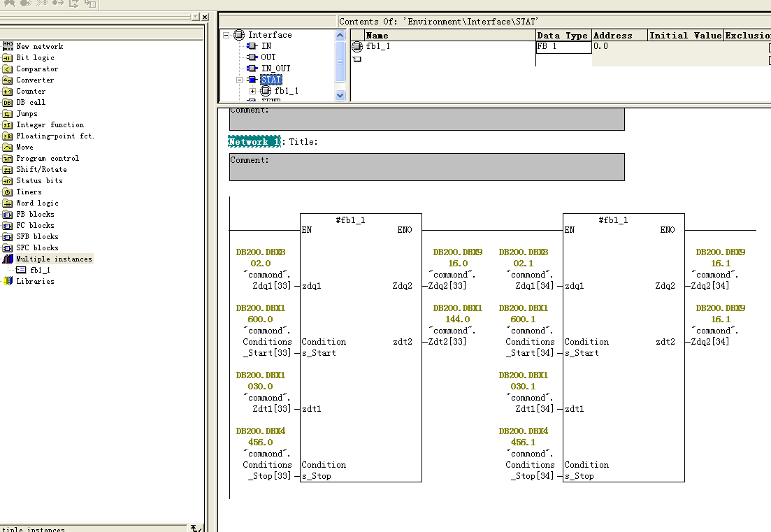The height and width of the screenshot is (532, 771).
Task: Click Zdq1[34] input operand
Action: click(534, 286)
